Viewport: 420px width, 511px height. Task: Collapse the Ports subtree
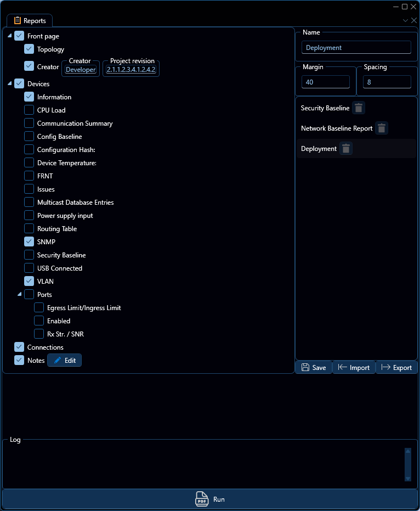point(20,295)
